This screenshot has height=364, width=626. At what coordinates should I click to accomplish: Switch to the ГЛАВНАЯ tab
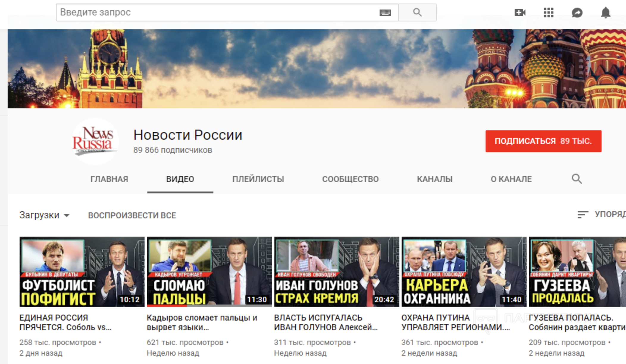click(x=109, y=179)
